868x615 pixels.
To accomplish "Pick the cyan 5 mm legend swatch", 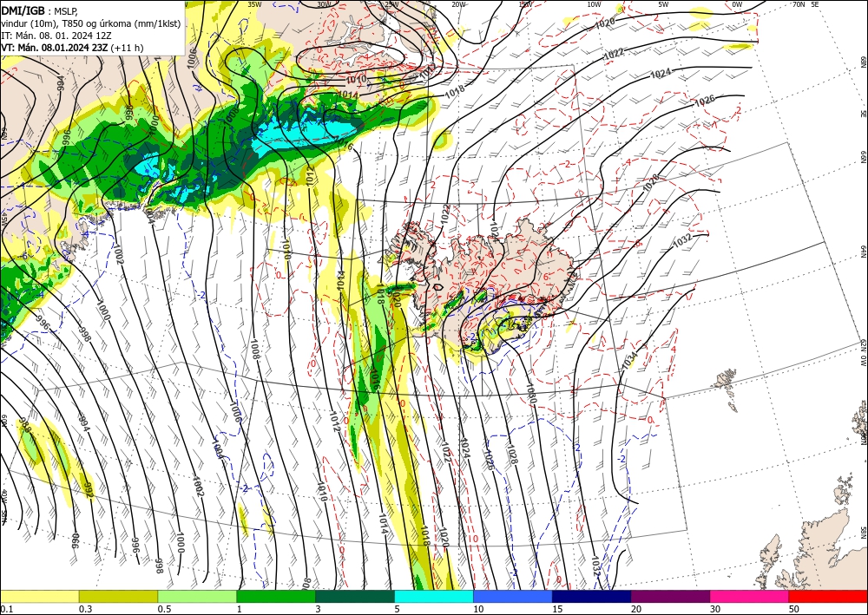I will click(x=434, y=596).
